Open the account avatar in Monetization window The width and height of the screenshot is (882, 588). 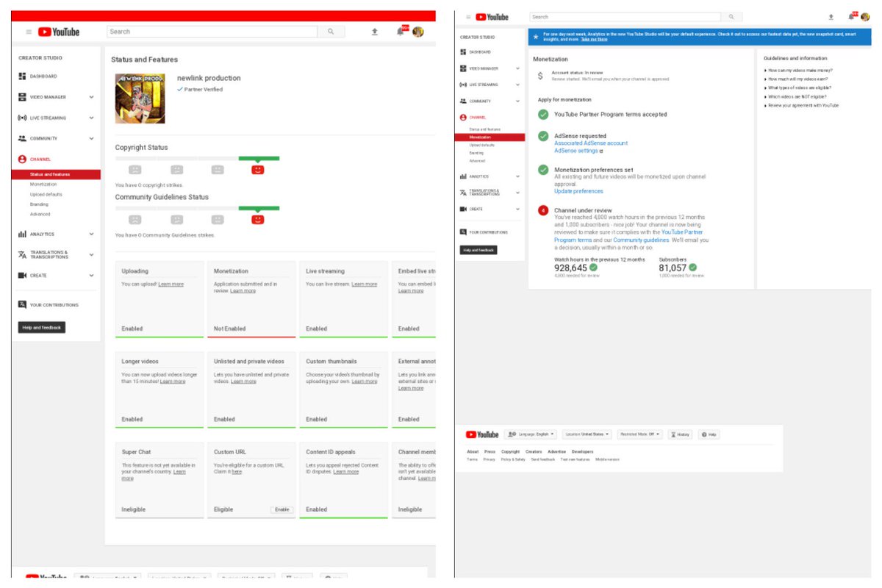pos(865,17)
